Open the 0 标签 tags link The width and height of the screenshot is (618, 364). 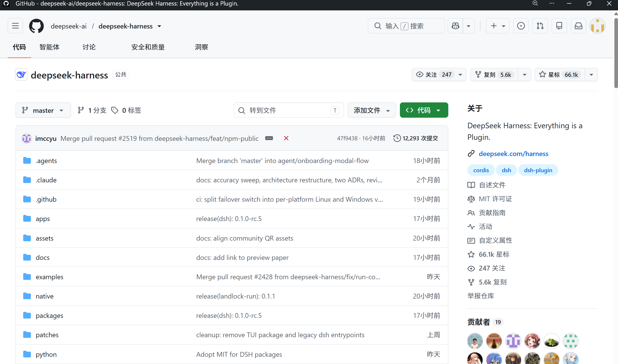point(126,110)
